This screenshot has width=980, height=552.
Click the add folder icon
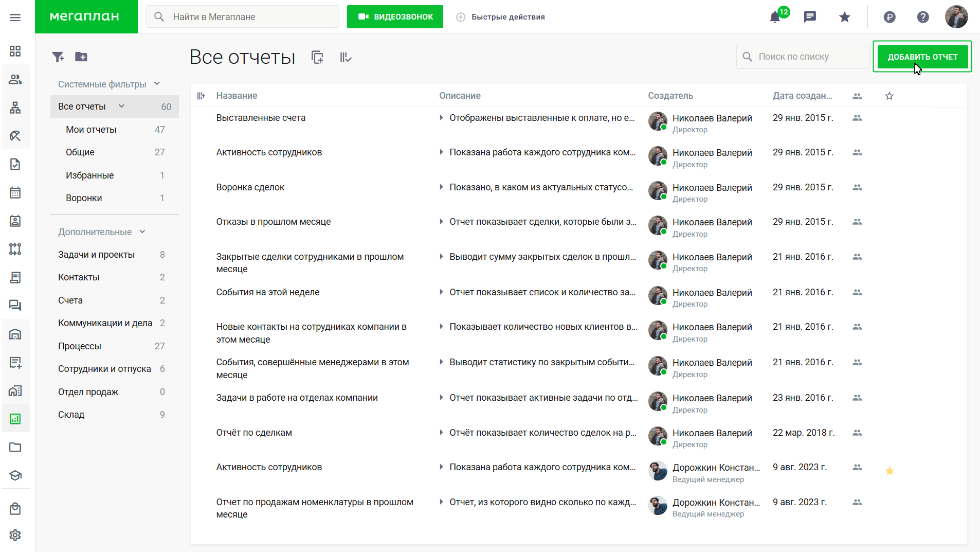click(81, 57)
